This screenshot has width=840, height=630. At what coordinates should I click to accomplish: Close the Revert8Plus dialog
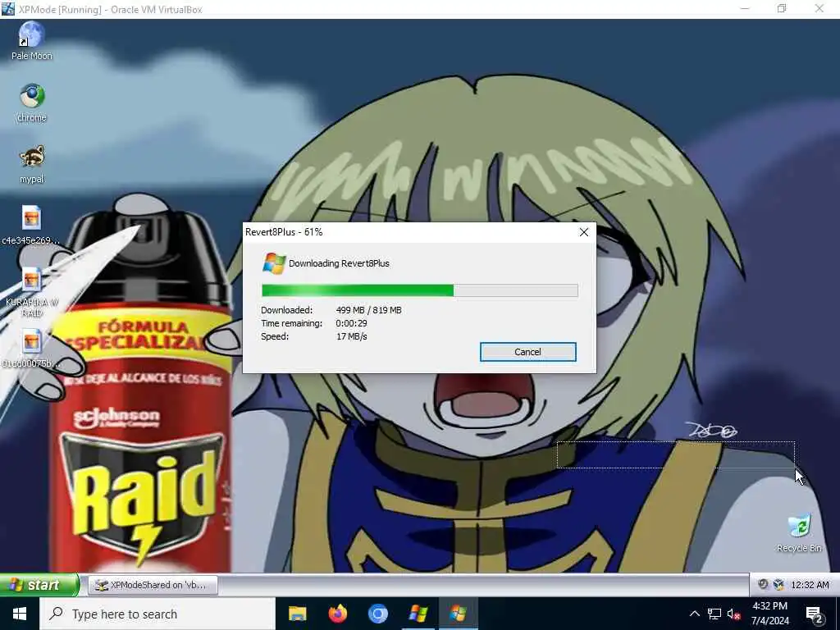click(x=584, y=232)
